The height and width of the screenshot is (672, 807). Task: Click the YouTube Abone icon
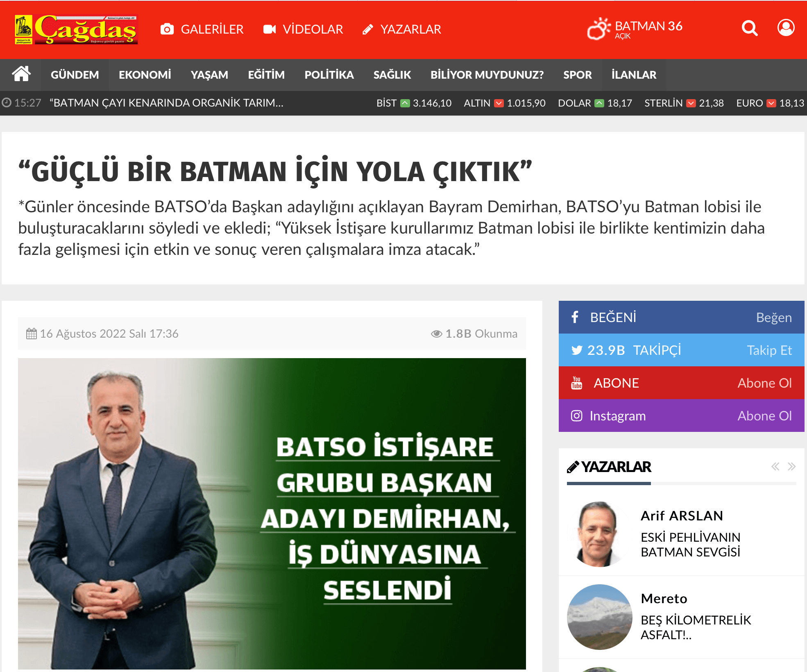coord(577,383)
